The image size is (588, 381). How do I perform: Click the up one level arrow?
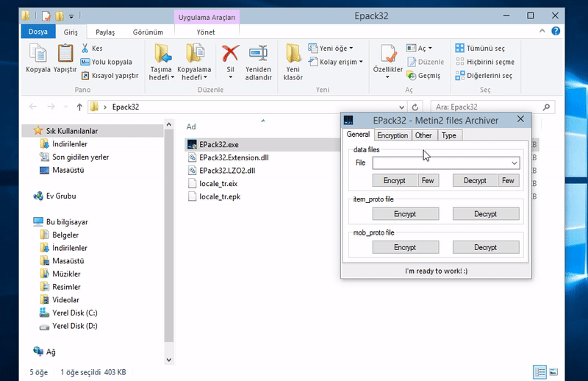(79, 107)
